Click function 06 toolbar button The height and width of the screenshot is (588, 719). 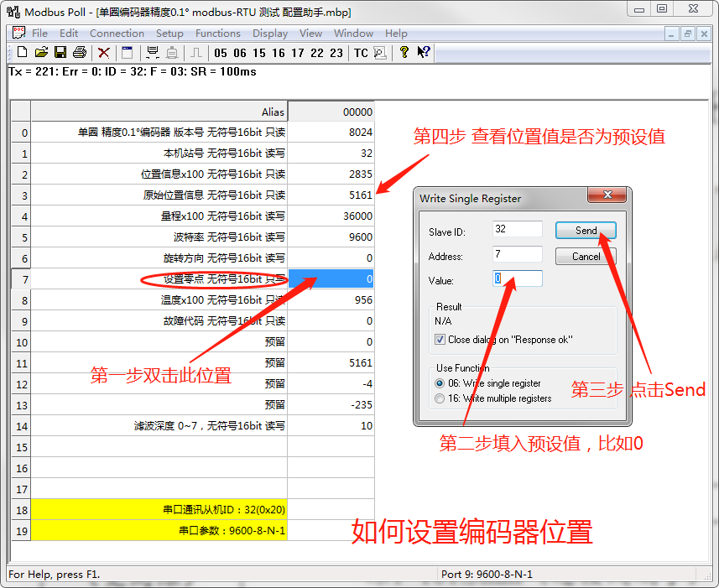click(x=239, y=53)
